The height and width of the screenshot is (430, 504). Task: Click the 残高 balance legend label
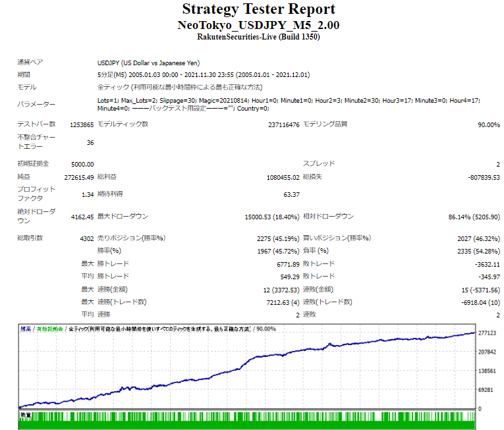(26, 329)
